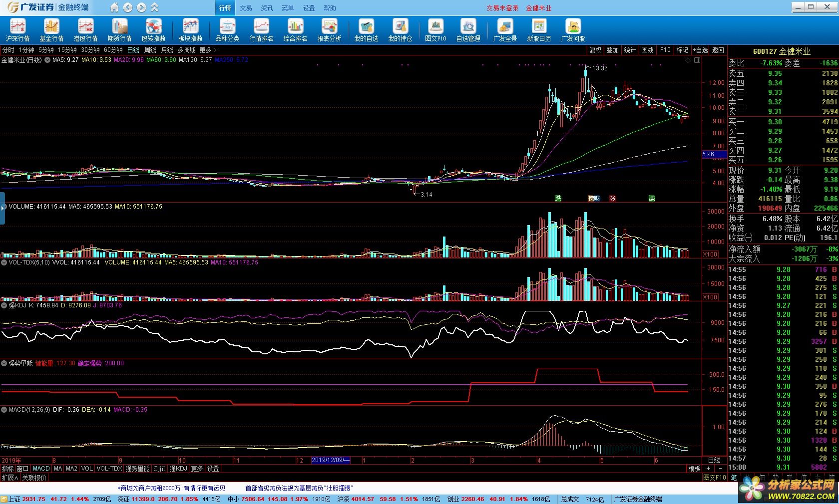Open 基金行情 fund quotes icon

[x=51, y=29]
